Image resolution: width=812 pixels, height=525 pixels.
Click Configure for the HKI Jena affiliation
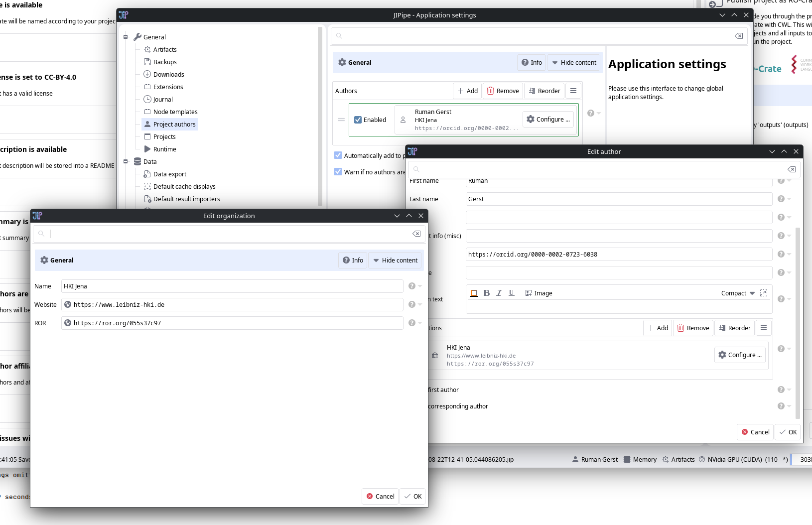[x=740, y=355]
